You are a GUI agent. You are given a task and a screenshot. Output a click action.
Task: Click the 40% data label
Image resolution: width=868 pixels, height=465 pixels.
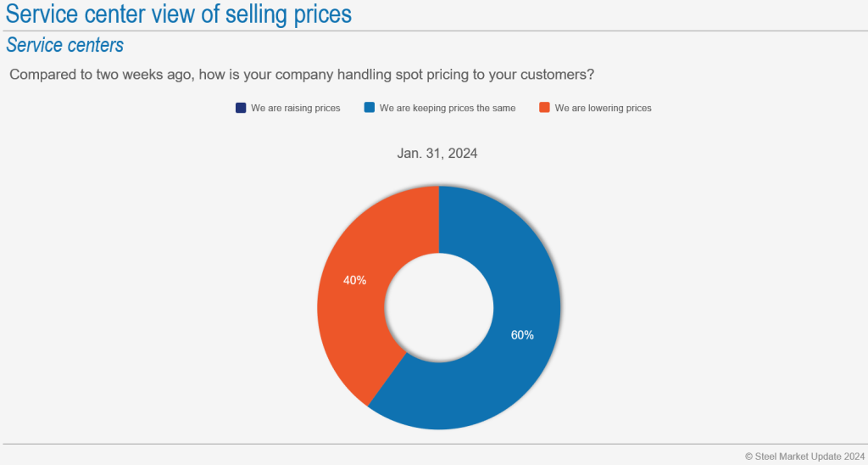[x=354, y=280]
